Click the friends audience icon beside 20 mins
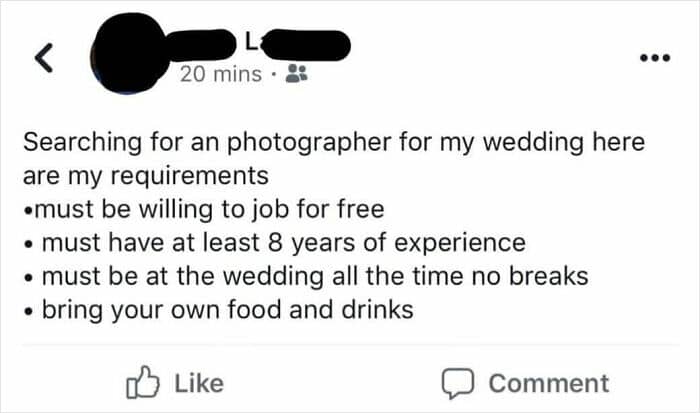700x413 pixels. (x=296, y=74)
